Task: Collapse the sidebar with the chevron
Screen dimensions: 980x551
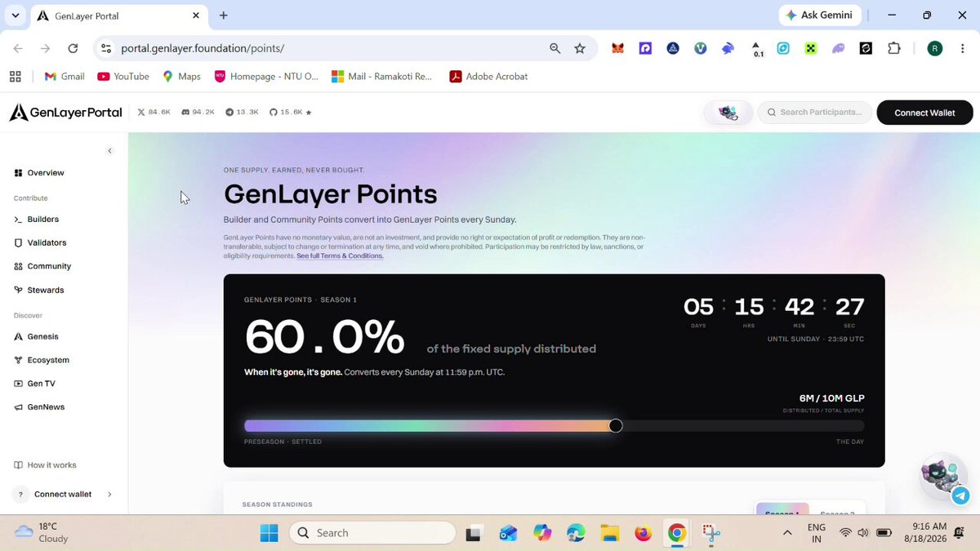Action: (x=109, y=151)
